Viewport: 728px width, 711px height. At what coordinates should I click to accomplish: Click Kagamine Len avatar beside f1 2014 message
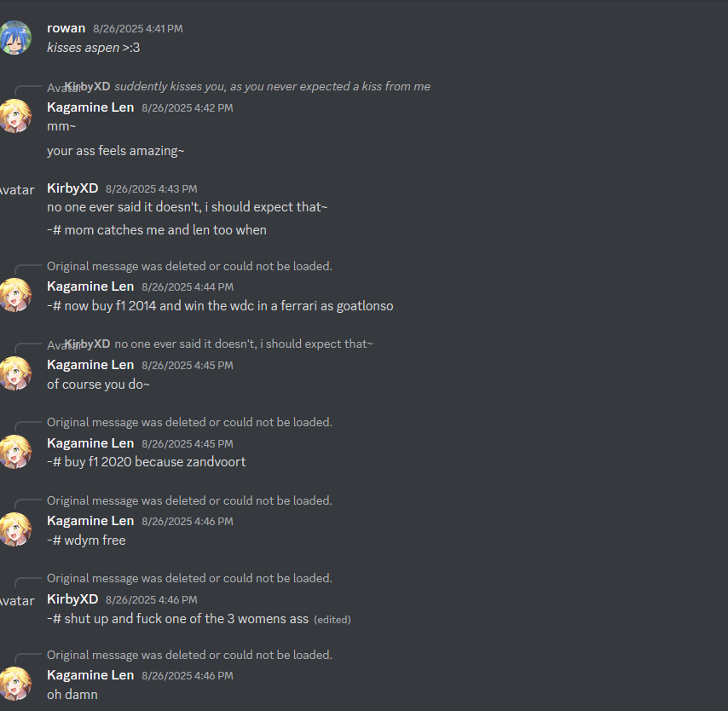(x=15, y=295)
